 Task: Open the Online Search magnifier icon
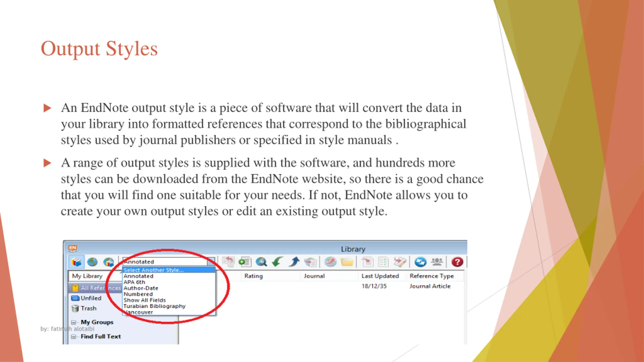click(x=261, y=262)
